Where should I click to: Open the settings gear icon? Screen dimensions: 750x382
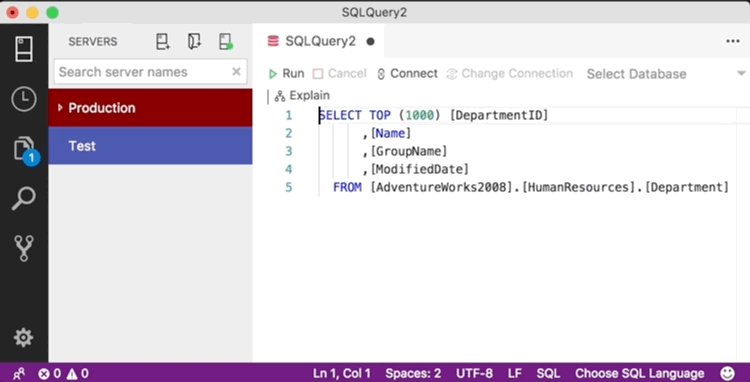pos(23,338)
